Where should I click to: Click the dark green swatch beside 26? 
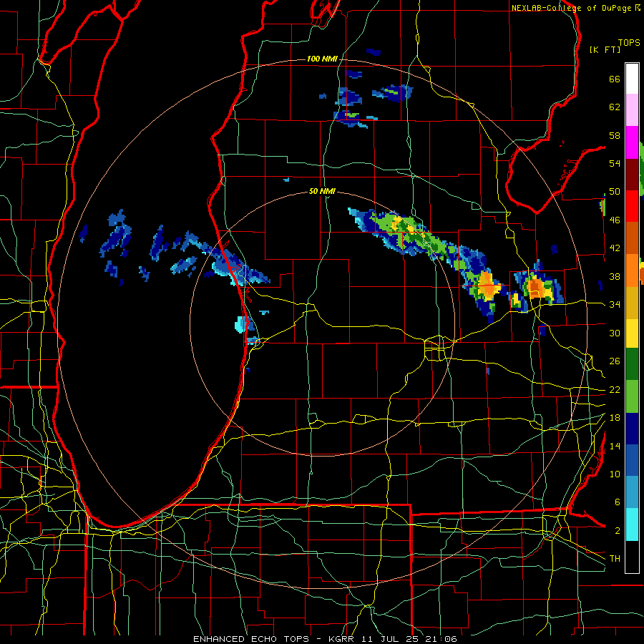632,364
